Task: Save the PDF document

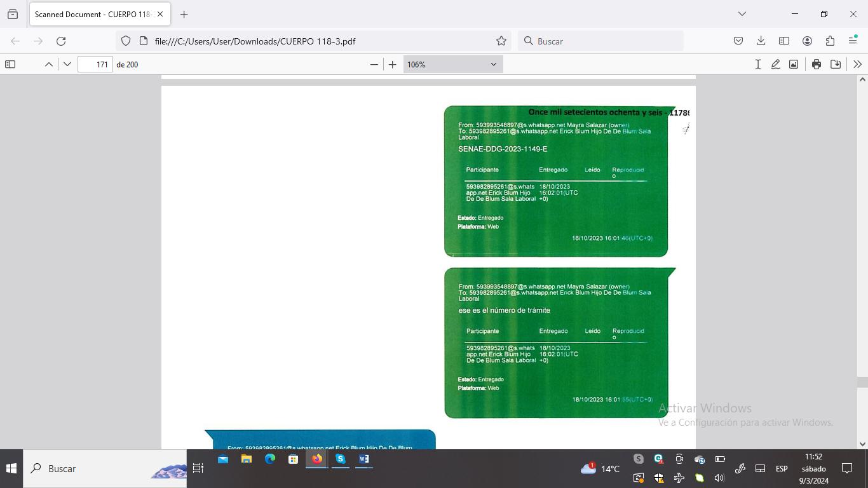Action: [836, 64]
